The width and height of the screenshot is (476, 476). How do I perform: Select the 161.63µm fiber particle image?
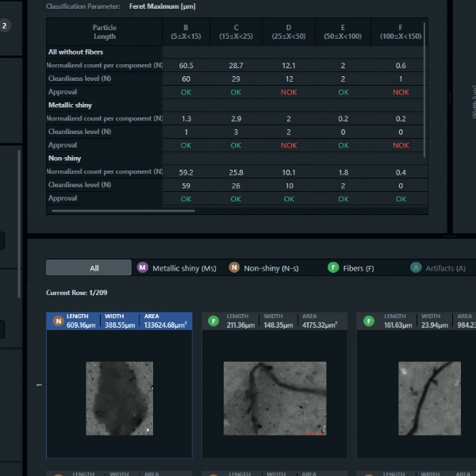(x=429, y=397)
